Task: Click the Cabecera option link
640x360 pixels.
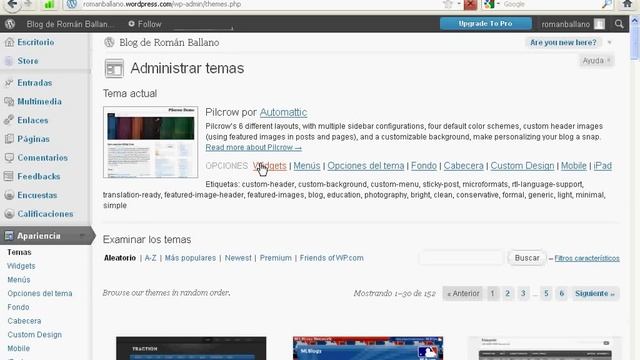Action: click(464, 166)
